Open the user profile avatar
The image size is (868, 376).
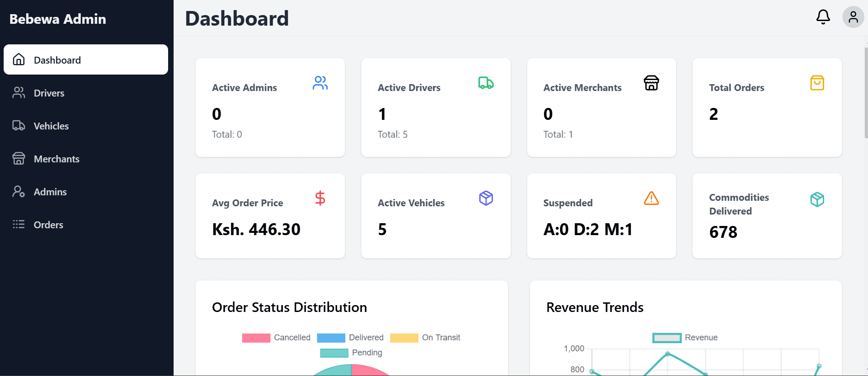[853, 17]
